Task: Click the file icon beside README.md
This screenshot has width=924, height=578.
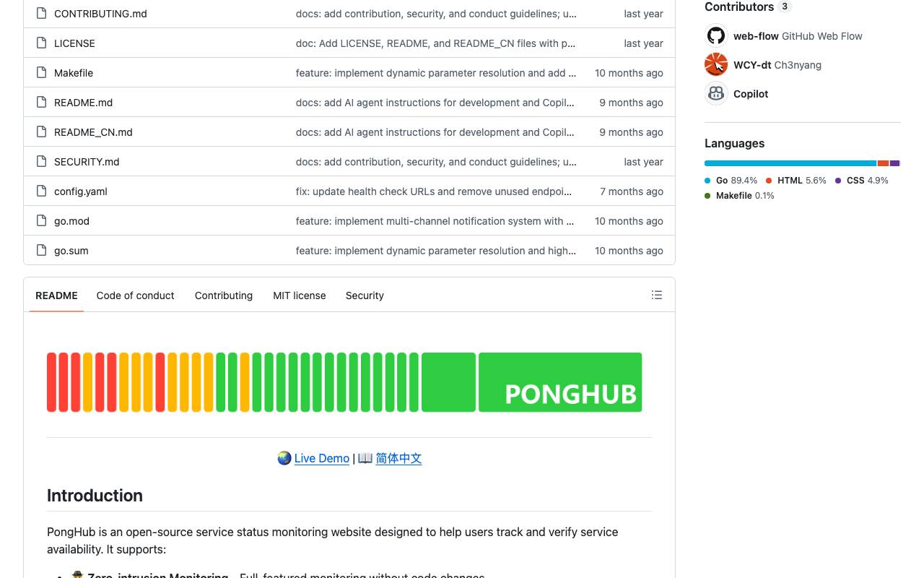Action: coord(41,102)
